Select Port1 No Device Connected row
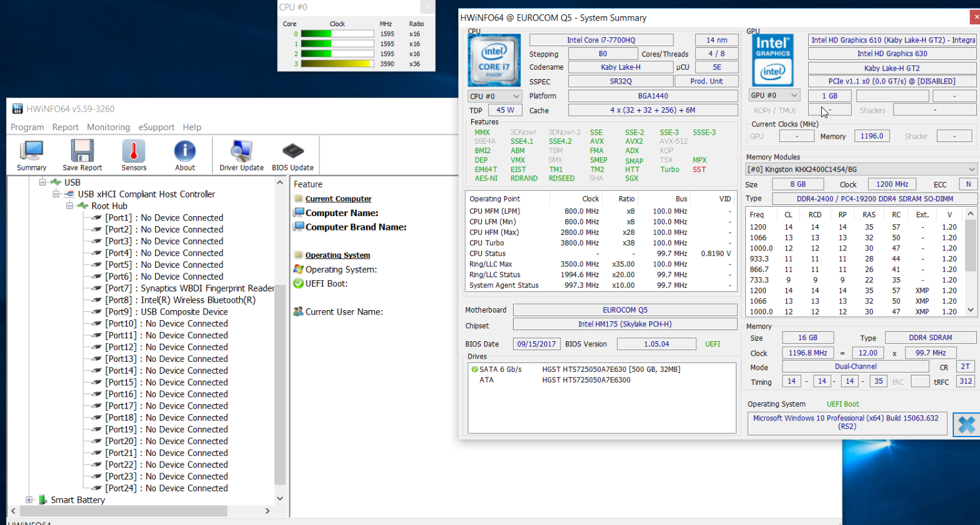The image size is (980, 525). pyautogui.click(x=164, y=218)
